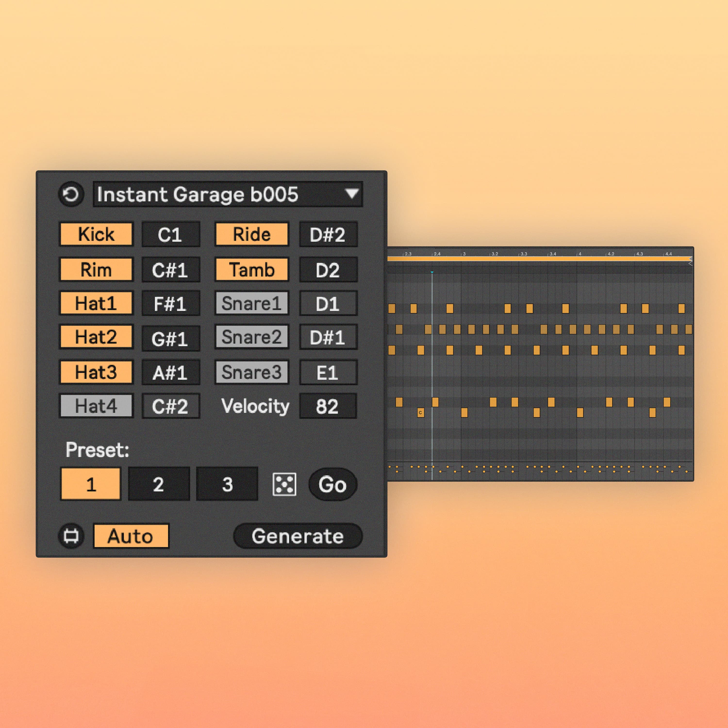
Task: Select the Hat2 note field G#1
Action: pyautogui.click(x=171, y=338)
